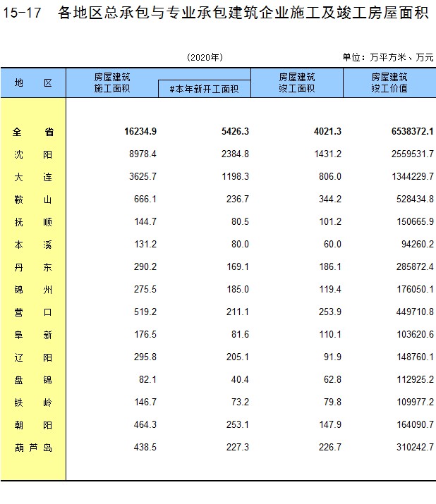
Task: Click the 营口 value 519.2
Action: pyautogui.click(x=145, y=312)
